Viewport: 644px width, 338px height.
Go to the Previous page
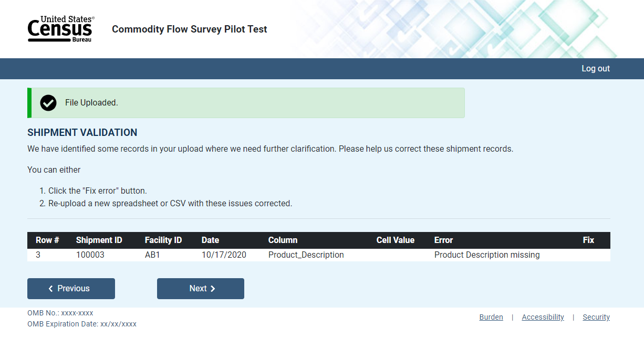coord(71,289)
